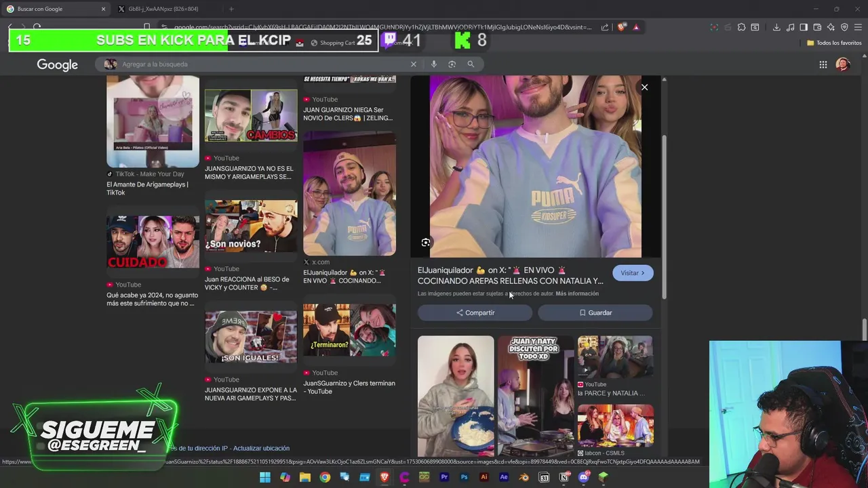Open the CUIDADO video thumbnail
868x488 pixels.
[x=153, y=242]
